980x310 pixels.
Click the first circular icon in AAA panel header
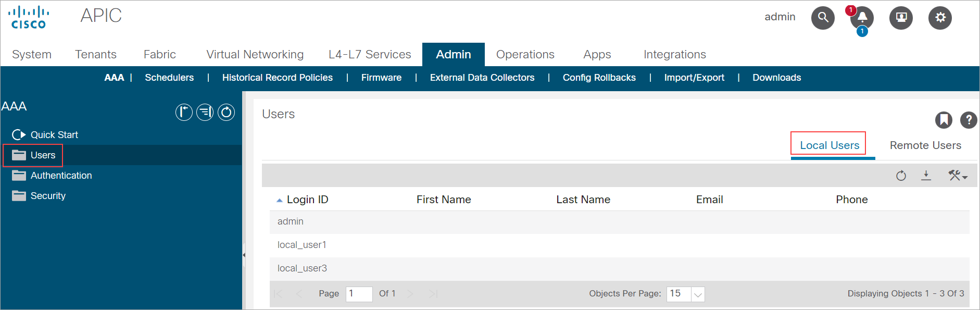click(x=184, y=112)
